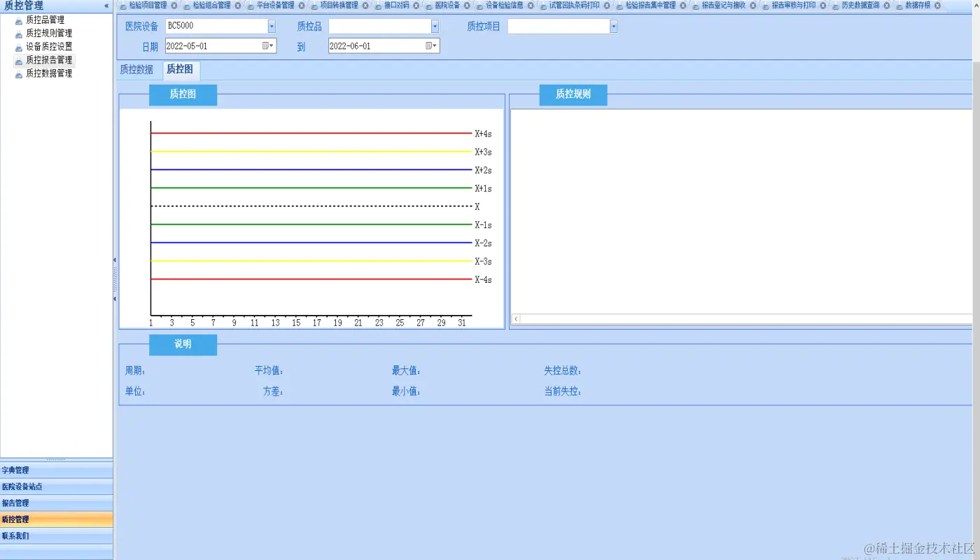The height and width of the screenshot is (560, 980).
Task: Open 质控规则管理 in the sidebar tree
Action: [x=49, y=34]
